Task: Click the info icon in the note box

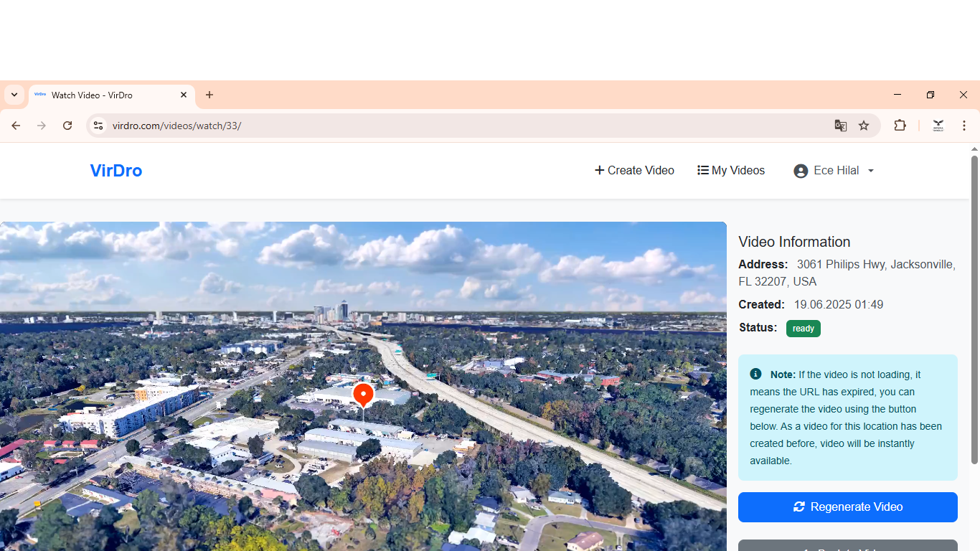Action: [755, 375]
